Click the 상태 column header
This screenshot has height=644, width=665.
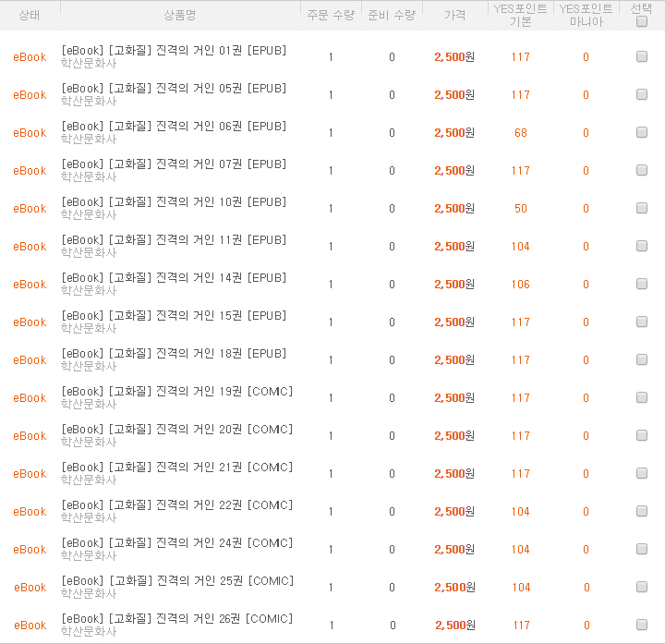pos(30,16)
